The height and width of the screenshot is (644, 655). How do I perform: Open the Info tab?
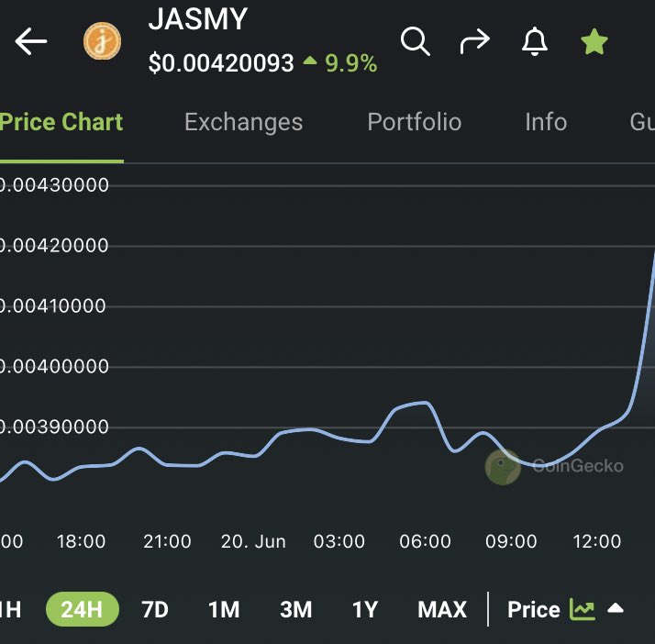[x=546, y=122]
